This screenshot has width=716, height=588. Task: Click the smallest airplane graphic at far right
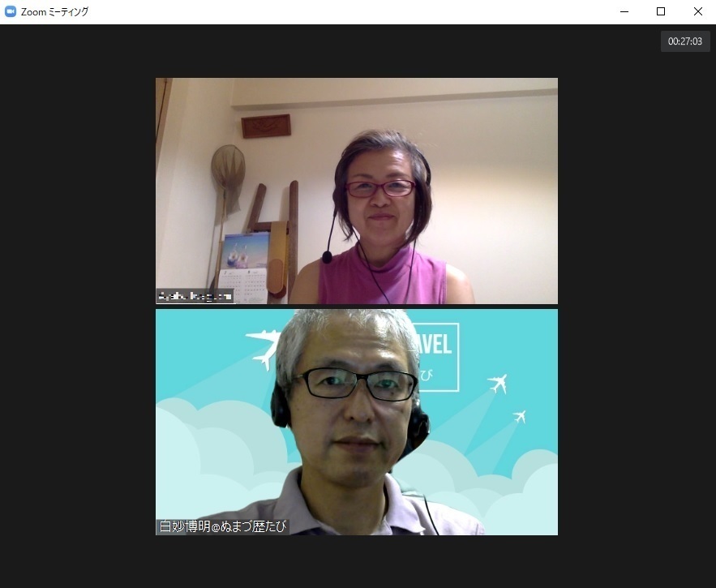pos(519,416)
